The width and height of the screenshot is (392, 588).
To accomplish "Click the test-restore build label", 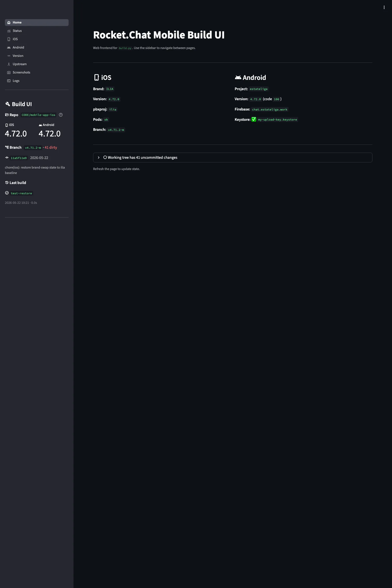I will (x=21, y=193).
